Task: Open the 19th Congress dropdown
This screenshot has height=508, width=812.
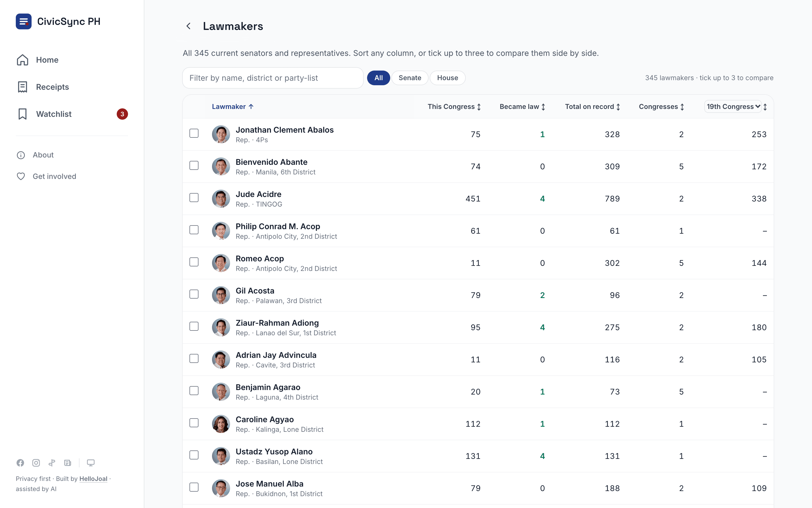Action: (x=733, y=106)
